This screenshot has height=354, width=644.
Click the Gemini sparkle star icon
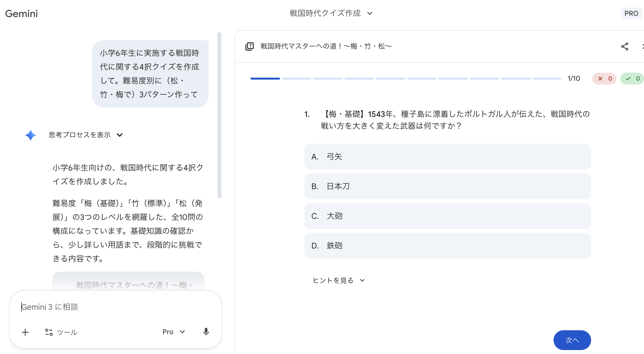pos(30,135)
